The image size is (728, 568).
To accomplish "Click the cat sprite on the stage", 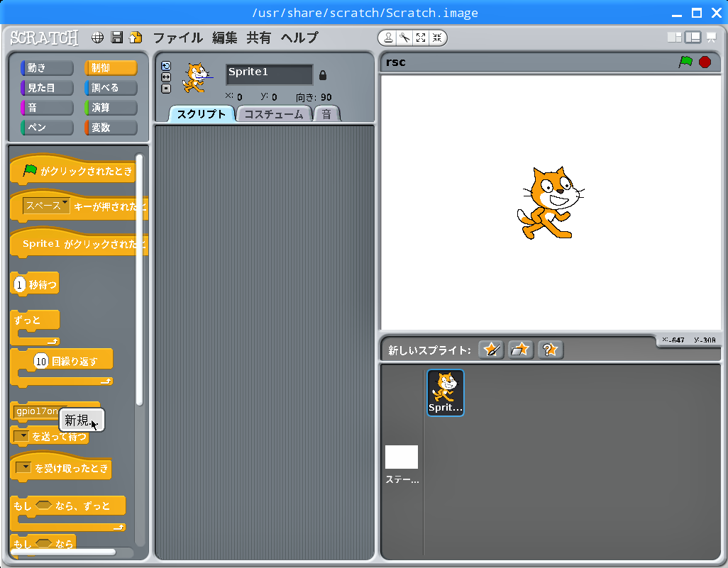I will pos(551,203).
